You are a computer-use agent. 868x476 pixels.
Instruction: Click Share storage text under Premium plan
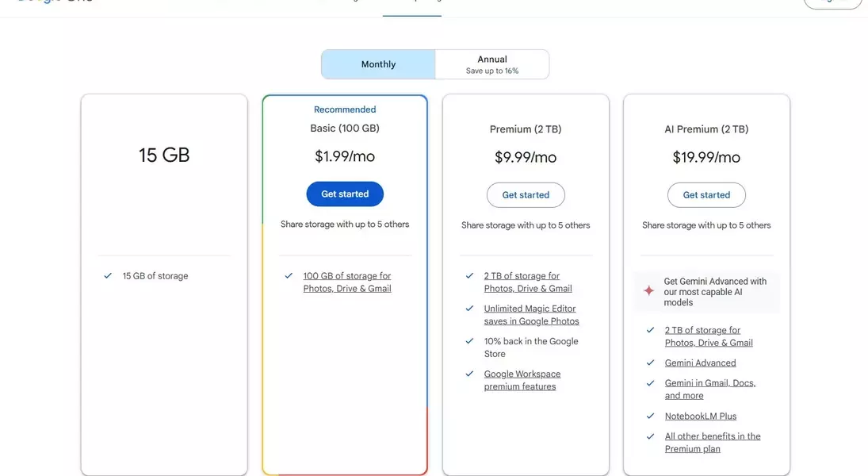pyautogui.click(x=526, y=225)
